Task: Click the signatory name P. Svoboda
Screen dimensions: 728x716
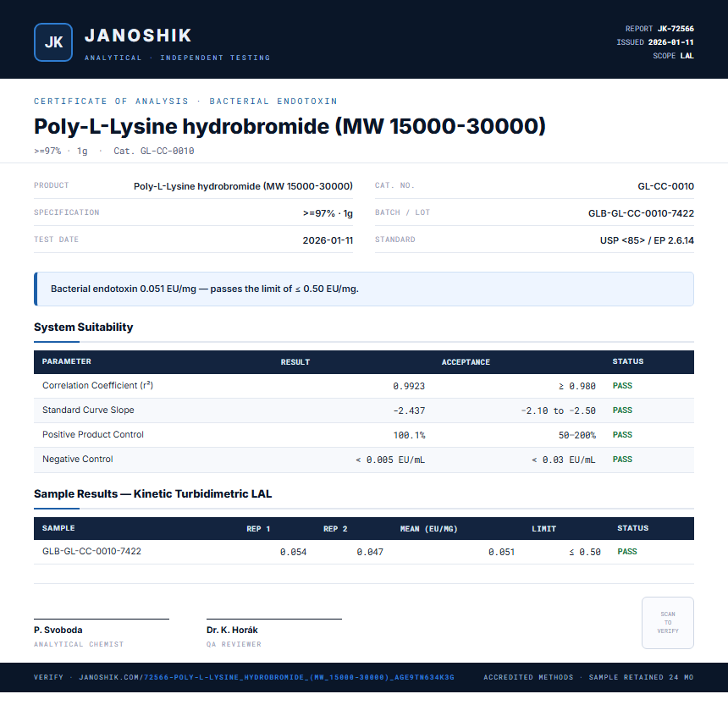Action: [x=58, y=631]
